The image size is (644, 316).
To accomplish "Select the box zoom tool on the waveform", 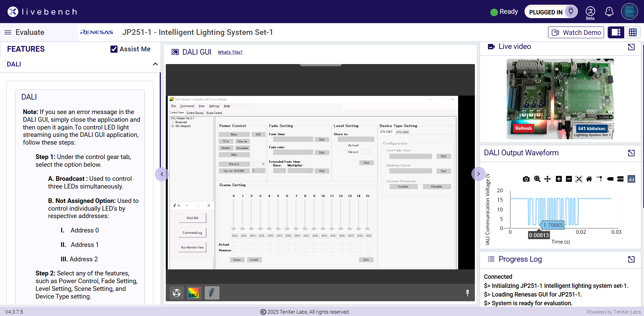I will coord(537,179).
